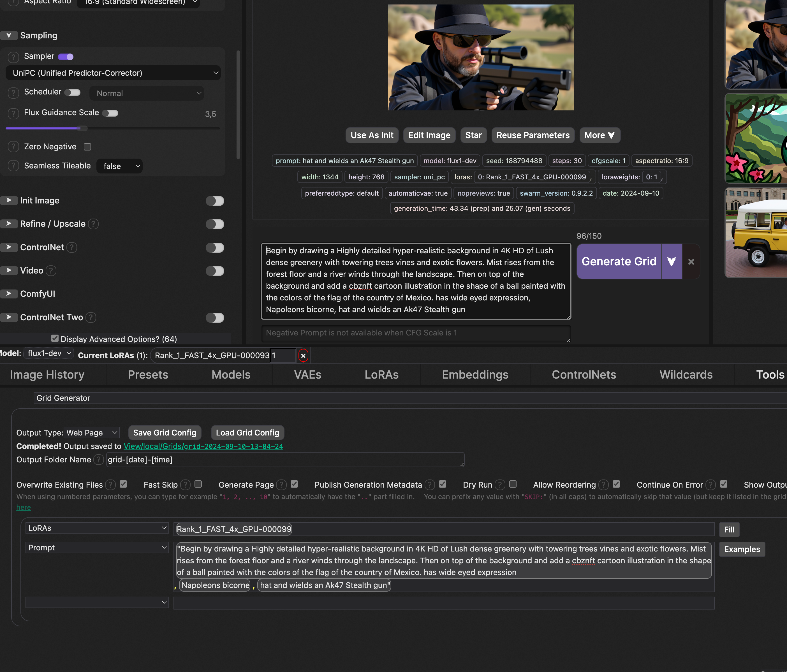Click the help icon next to Dry Run

[500, 485]
